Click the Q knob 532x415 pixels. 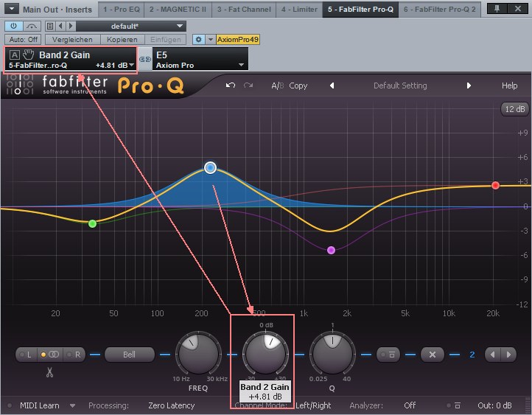click(x=332, y=355)
